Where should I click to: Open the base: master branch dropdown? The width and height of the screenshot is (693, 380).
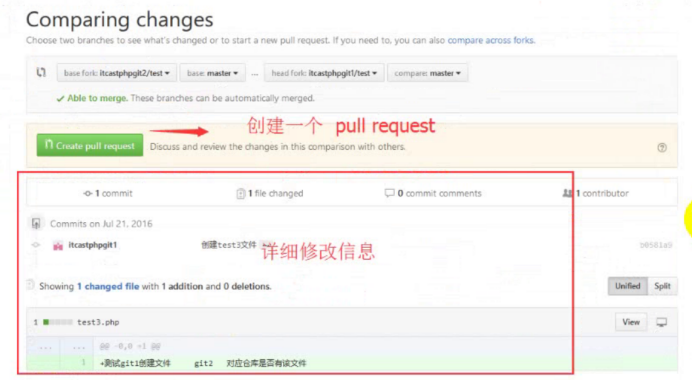213,73
